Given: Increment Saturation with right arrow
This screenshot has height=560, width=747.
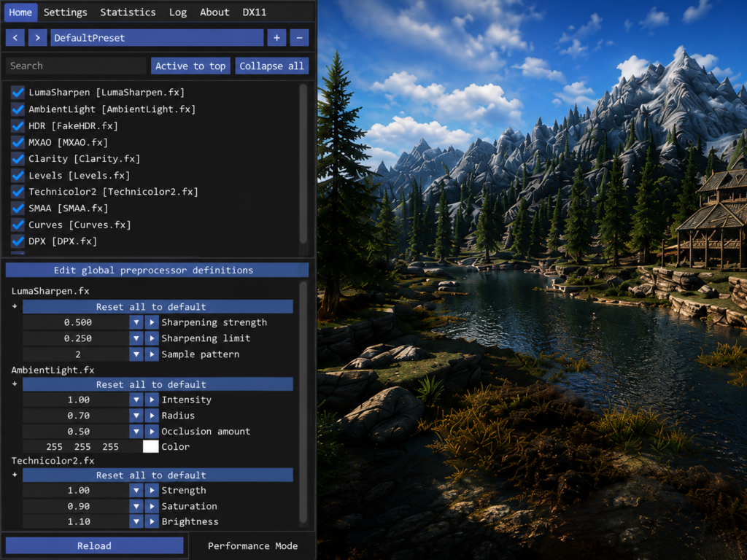Looking at the screenshot, I should tap(152, 506).
